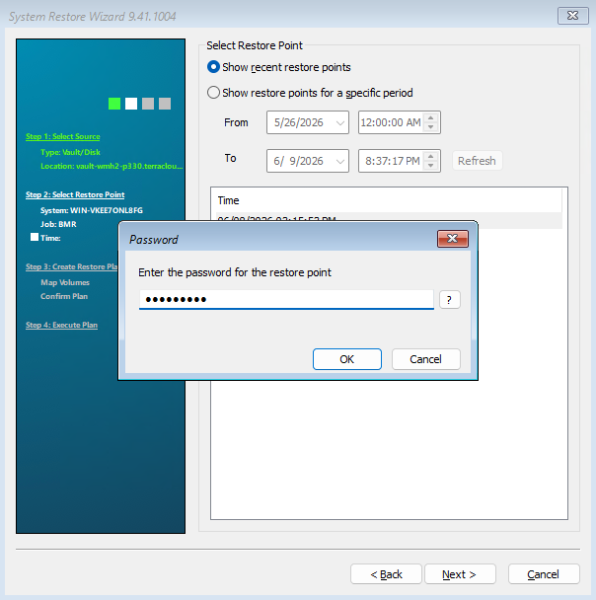
Task: Increase the From time with up spinner
Action: [x=431, y=118]
